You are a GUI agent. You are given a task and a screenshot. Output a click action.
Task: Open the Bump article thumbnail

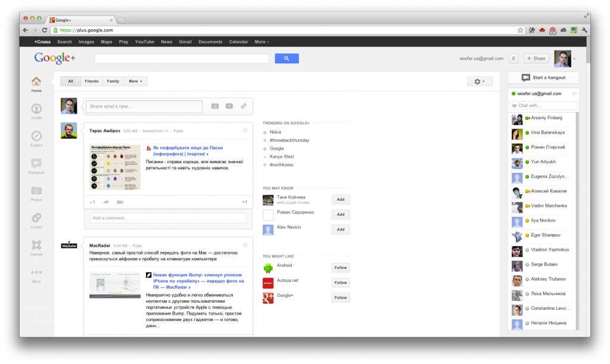coord(115,285)
